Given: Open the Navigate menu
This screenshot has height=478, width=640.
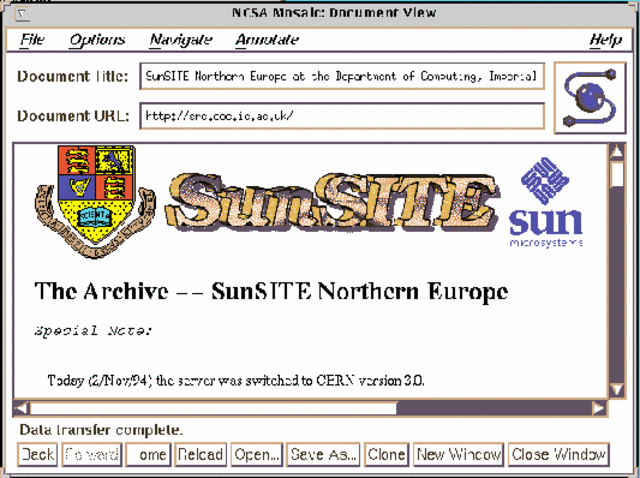Looking at the screenshot, I should 180,40.
